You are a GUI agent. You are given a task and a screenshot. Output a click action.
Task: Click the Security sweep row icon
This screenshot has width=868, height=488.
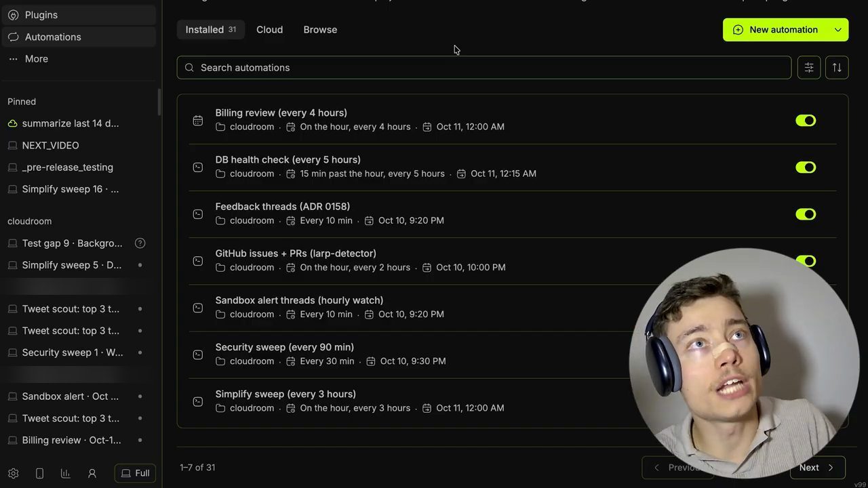coord(198,354)
